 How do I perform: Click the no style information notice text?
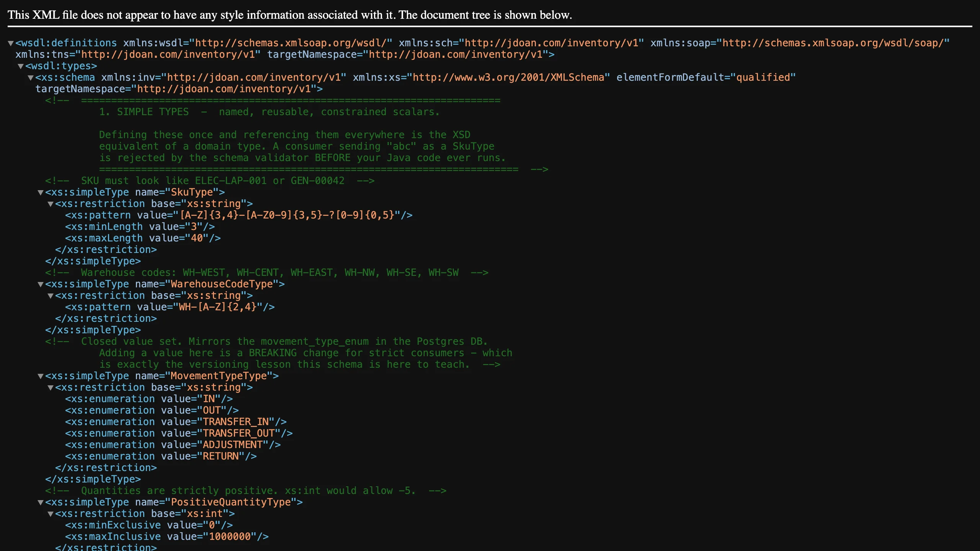290,15
